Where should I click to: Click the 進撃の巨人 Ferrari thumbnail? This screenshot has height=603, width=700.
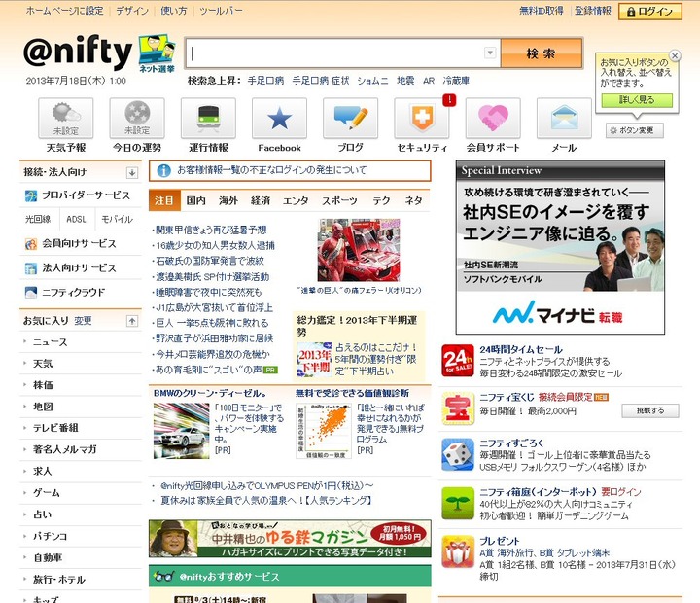pyautogui.click(x=359, y=250)
